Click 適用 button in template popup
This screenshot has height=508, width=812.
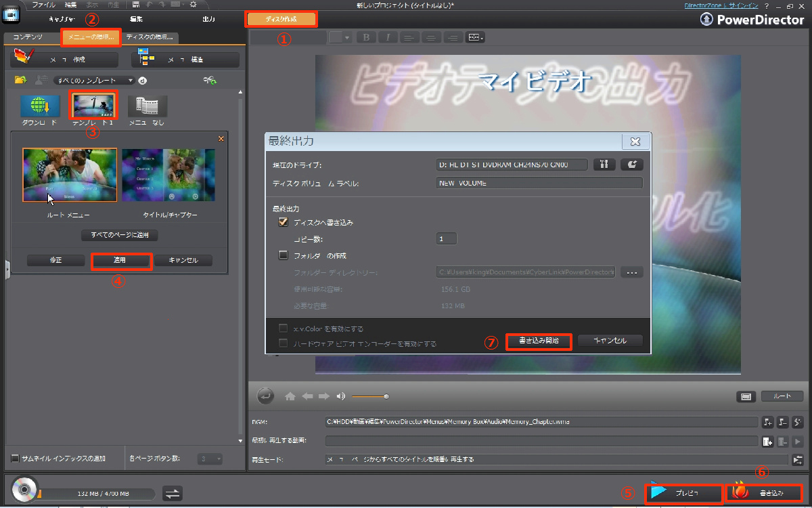(120, 260)
